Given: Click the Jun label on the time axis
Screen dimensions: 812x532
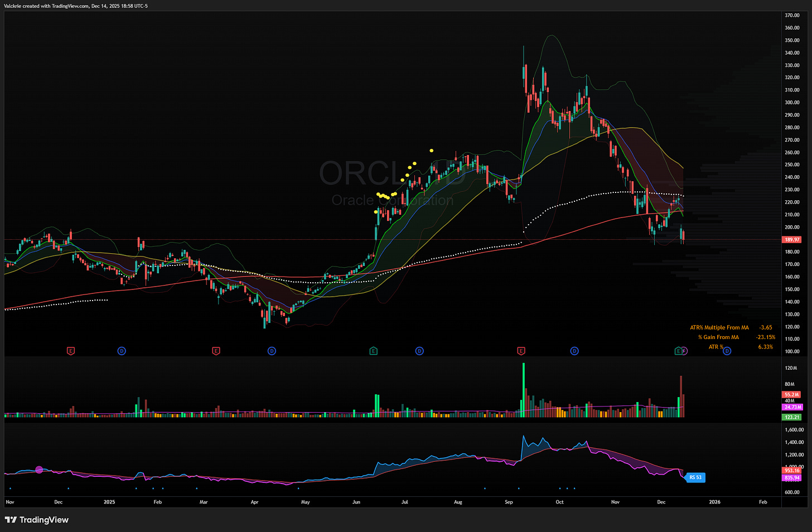Looking at the screenshot, I should 356,502.
